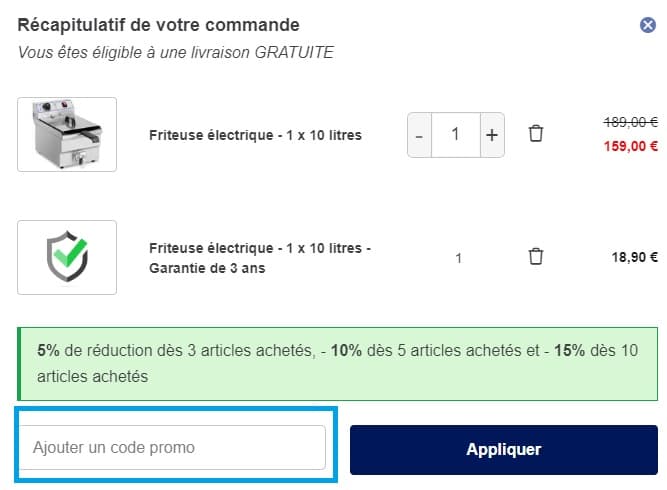Screen dimensions: 667x490
Task: Select the red 159,00 € discounted price
Action: point(630,146)
